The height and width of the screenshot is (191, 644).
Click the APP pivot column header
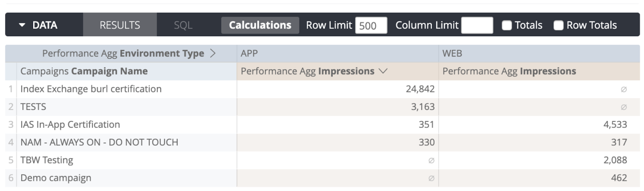(249, 53)
